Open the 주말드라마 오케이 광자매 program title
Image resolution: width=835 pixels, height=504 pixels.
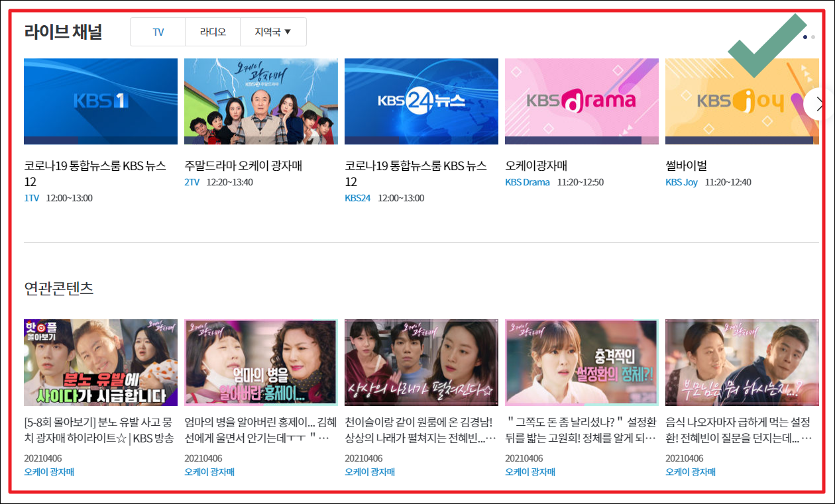point(243,166)
